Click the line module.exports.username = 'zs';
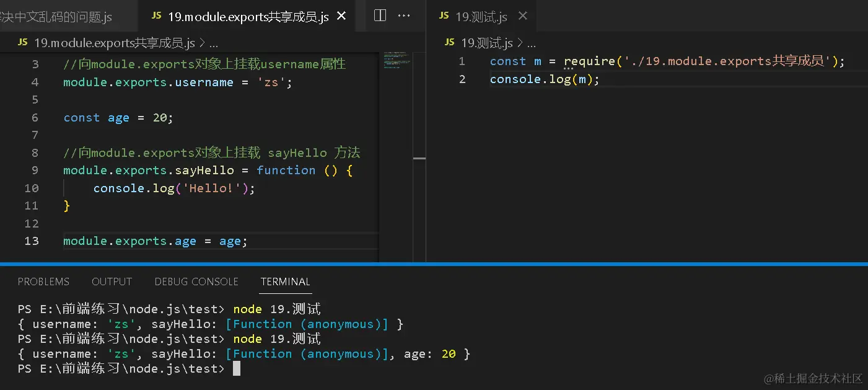The image size is (868, 390). 177,82
